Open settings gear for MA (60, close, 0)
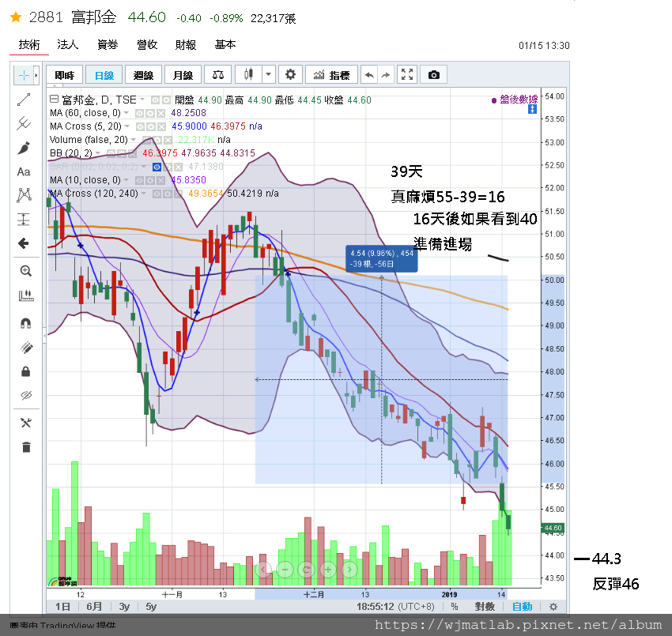This screenshot has height=636, width=672. click(x=150, y=114)
